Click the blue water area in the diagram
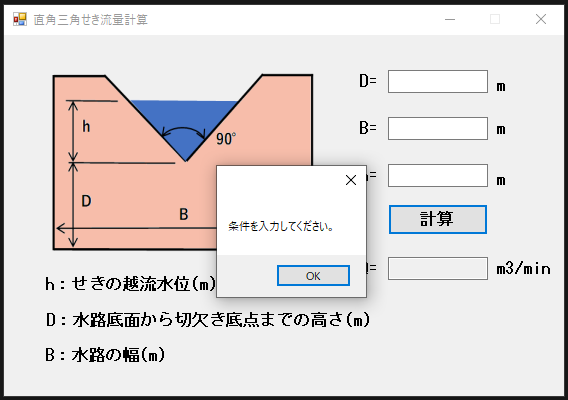The width and height of the screenshot is (568, 400). click(x=185, y=116)
